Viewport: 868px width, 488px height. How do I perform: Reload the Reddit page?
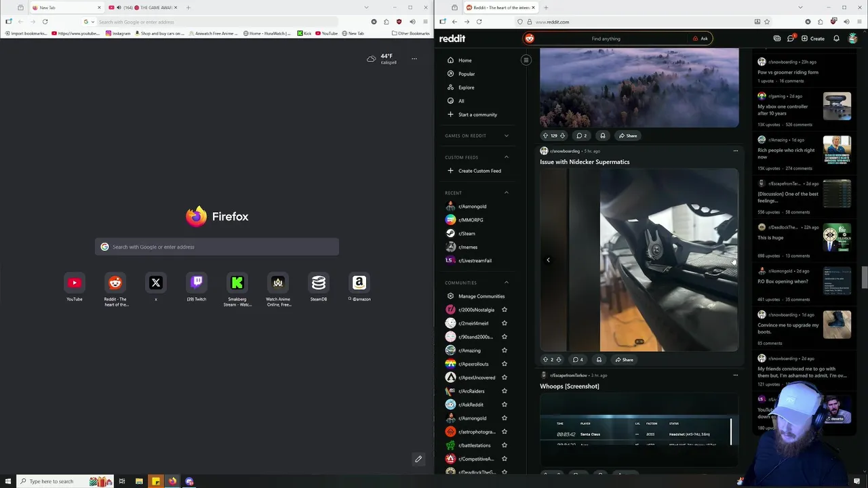click(x=479, y=22)
